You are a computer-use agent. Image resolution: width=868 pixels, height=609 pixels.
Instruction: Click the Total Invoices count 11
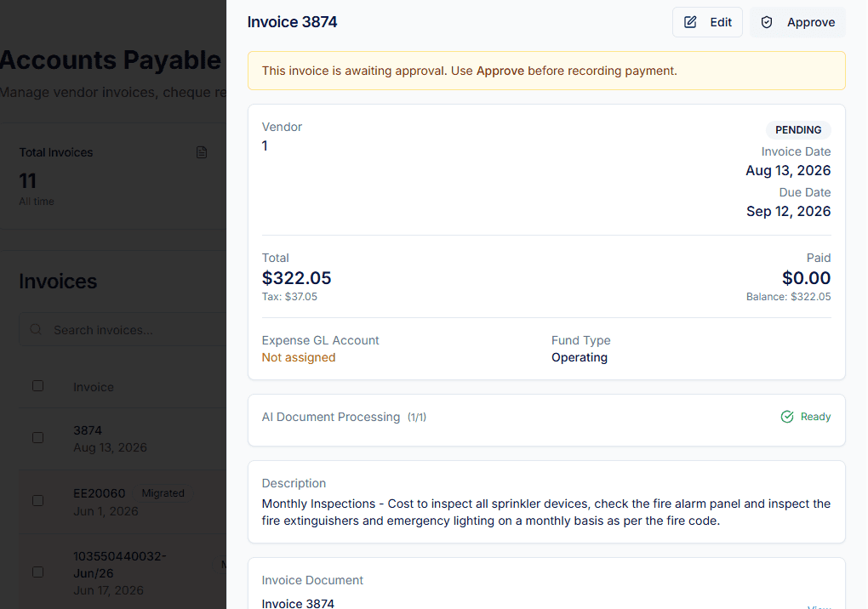(28, 181)
